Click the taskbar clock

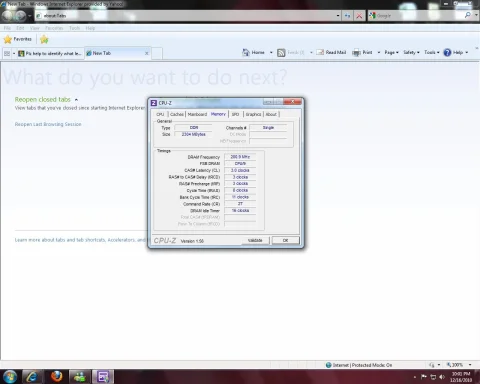point(461,377)
